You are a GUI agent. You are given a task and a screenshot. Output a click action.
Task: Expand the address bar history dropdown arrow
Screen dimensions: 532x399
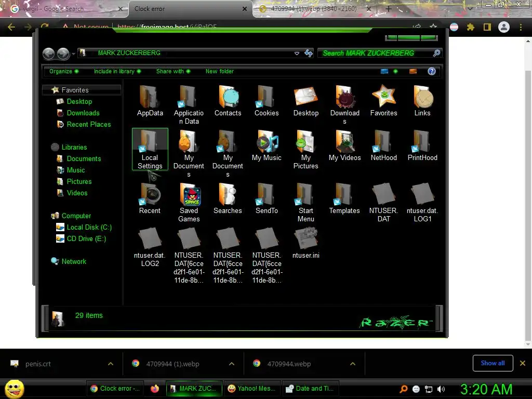click(297, 54)
